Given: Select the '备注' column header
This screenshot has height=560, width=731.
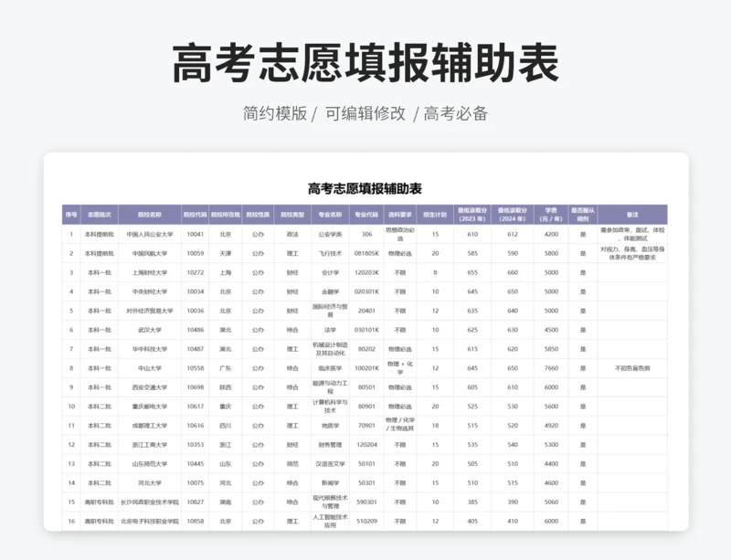Looking at the screenshot, I should click(632, 215).
